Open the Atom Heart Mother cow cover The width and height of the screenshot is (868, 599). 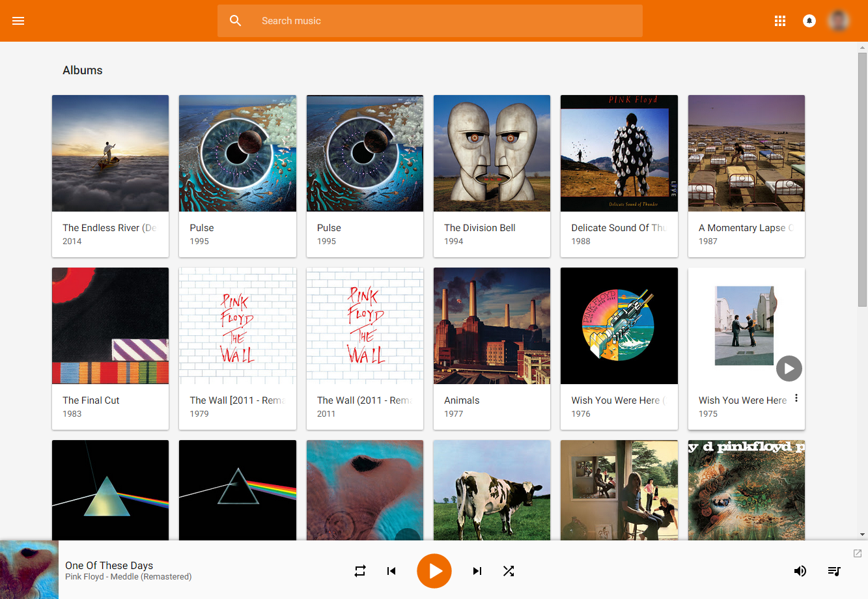point(492,490)
